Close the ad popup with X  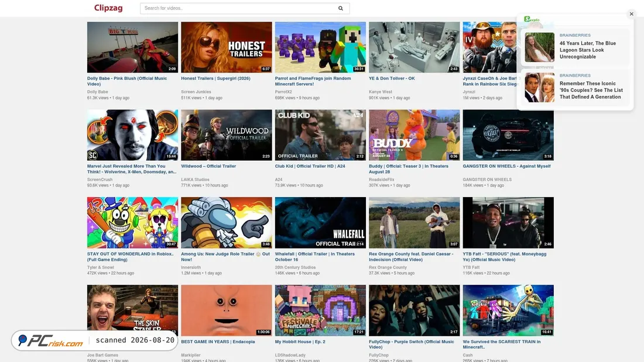coord(631,14)
